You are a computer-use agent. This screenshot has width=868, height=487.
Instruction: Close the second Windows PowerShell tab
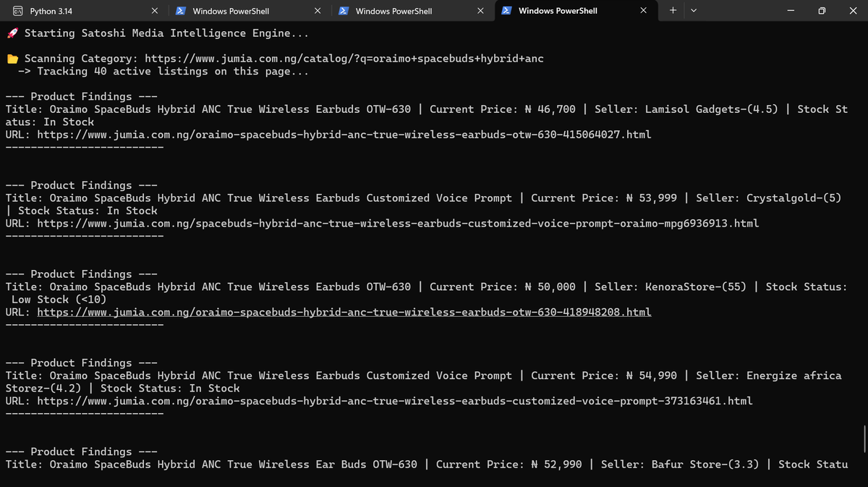480,11
